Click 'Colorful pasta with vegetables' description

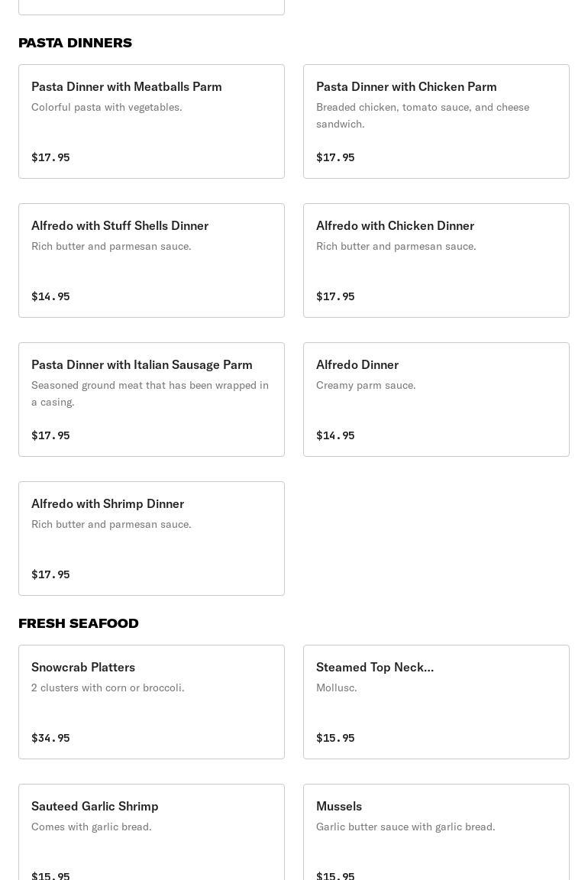(107, 107)
